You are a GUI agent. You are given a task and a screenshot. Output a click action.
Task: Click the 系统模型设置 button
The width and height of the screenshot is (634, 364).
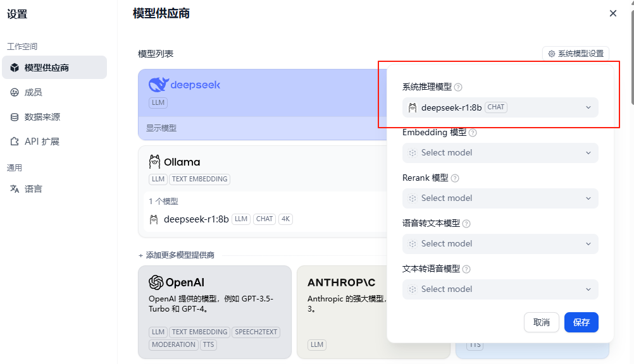point(576,54)
